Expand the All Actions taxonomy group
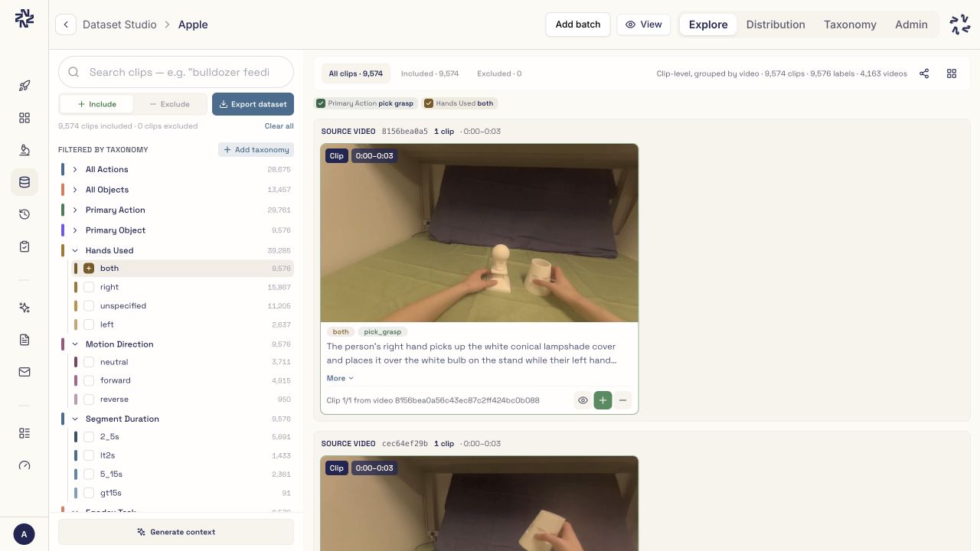The height and width of the screenshot is (551, 980). [75, 170]
